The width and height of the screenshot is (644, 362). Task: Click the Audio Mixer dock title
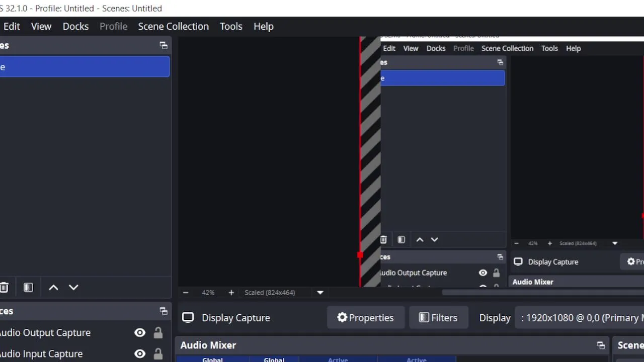coord(208,345)
